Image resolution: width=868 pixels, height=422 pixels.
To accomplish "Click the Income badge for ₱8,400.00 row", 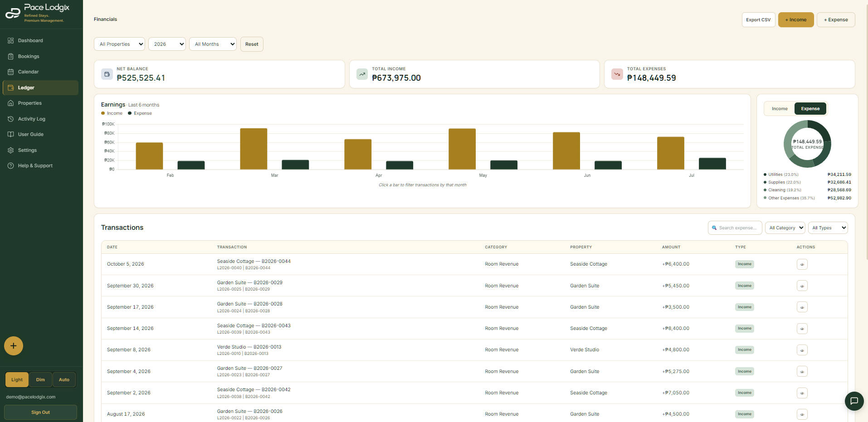I will (x=744, y=329).
